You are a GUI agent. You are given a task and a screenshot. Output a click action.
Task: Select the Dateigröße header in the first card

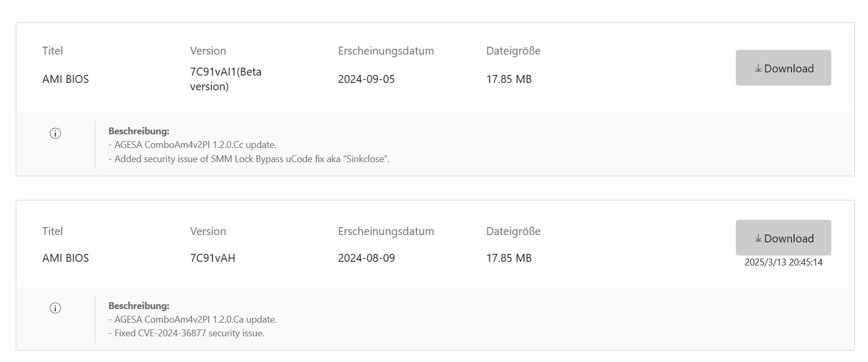coord(513,50)
